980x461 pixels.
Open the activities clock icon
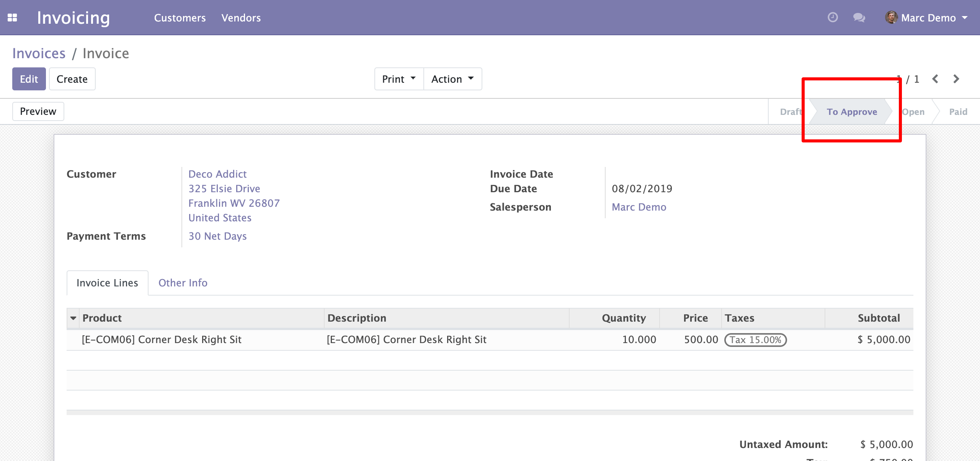833,17
